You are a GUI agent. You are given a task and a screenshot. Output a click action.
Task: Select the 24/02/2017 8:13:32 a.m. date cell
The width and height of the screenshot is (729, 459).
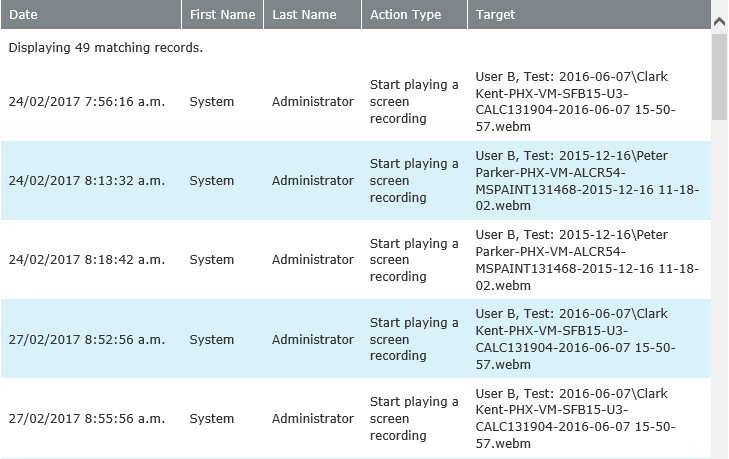86,181
